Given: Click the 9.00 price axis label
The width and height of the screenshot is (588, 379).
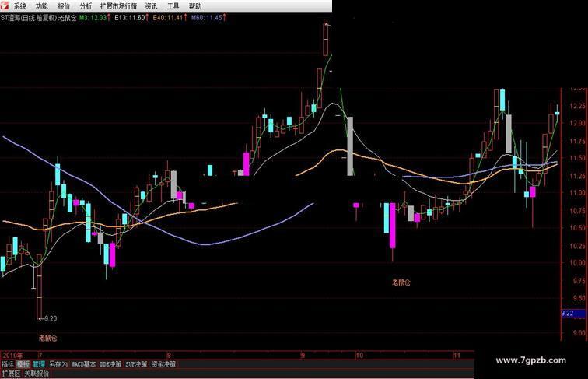Looking at the screenshot, I should pyautogui.click(x=579, y=333).
